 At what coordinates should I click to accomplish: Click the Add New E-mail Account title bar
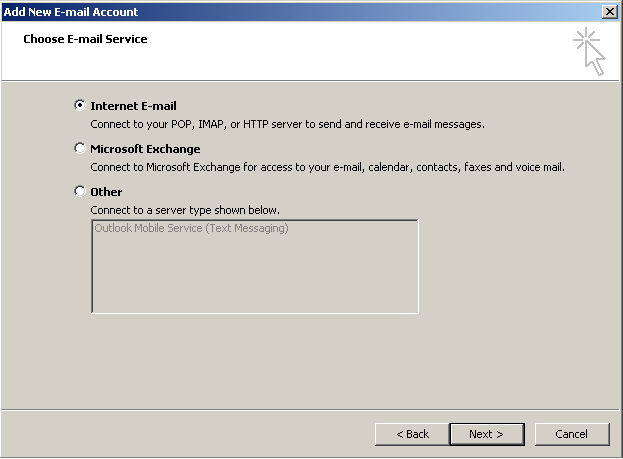click(300, 11)
